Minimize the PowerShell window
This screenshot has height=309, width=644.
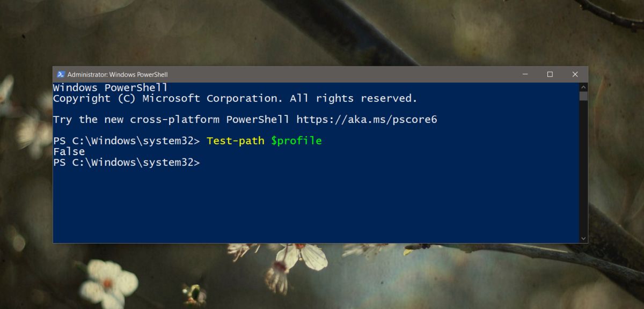pyautogui.click(x=524, y=75)
